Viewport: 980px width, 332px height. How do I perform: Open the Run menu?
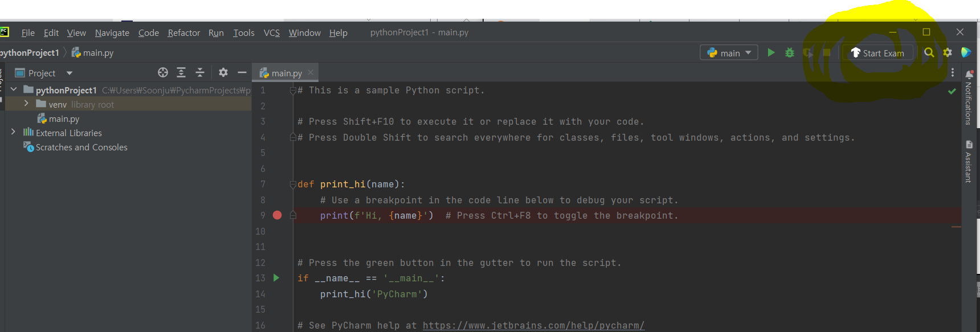click(x=216, y=33)
